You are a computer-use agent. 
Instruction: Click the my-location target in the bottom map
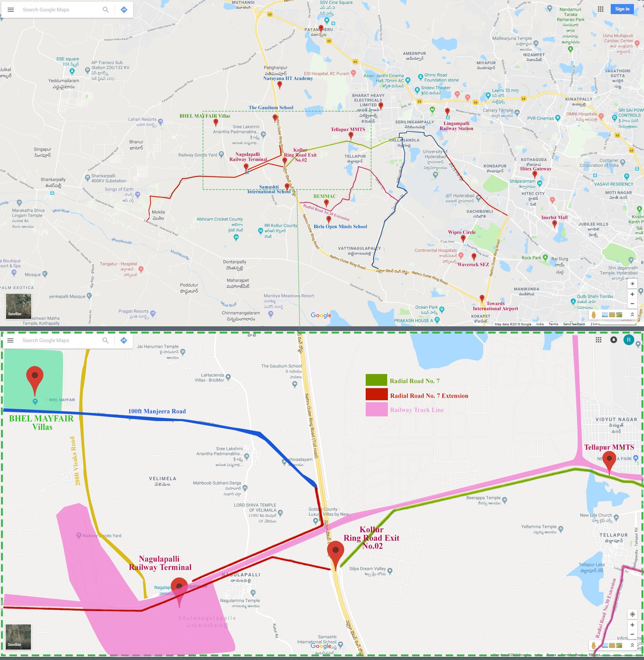[632, 614]
